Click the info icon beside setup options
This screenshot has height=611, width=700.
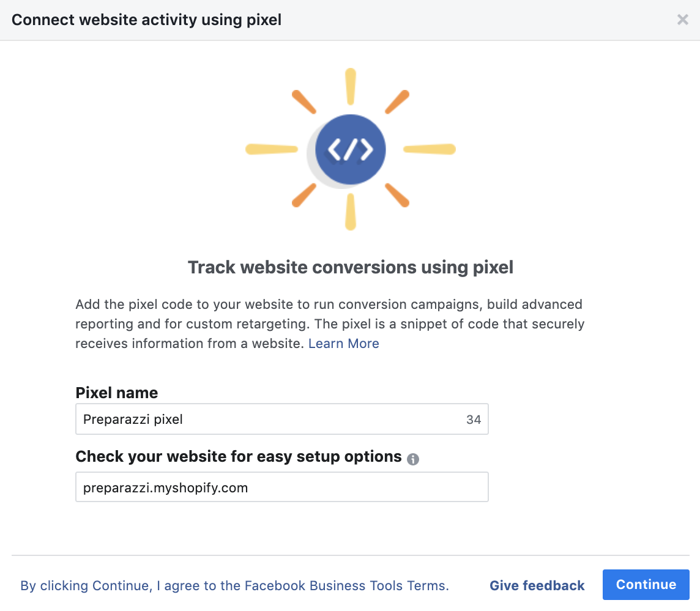[413, 459]
